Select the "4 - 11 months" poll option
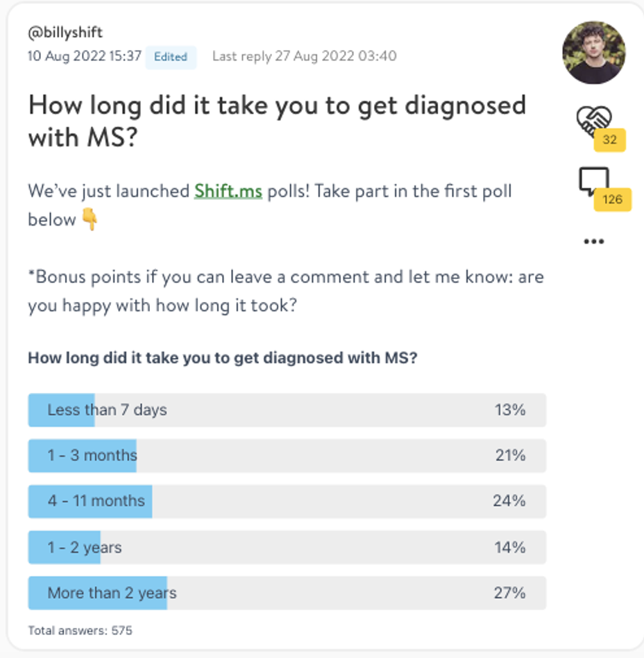644x658 pixels. (287, 501)
